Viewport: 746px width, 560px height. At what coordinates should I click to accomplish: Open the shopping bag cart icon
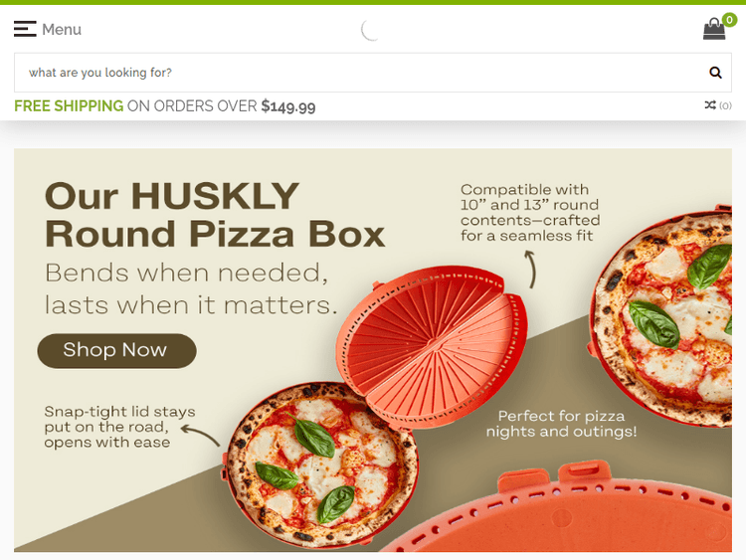click(714, 30)
